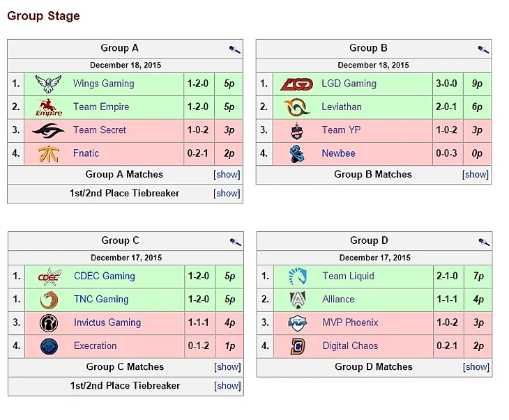Open the CDEC Gaming link
This screenshot has width=509, height=420.
(x=105, y=277)
